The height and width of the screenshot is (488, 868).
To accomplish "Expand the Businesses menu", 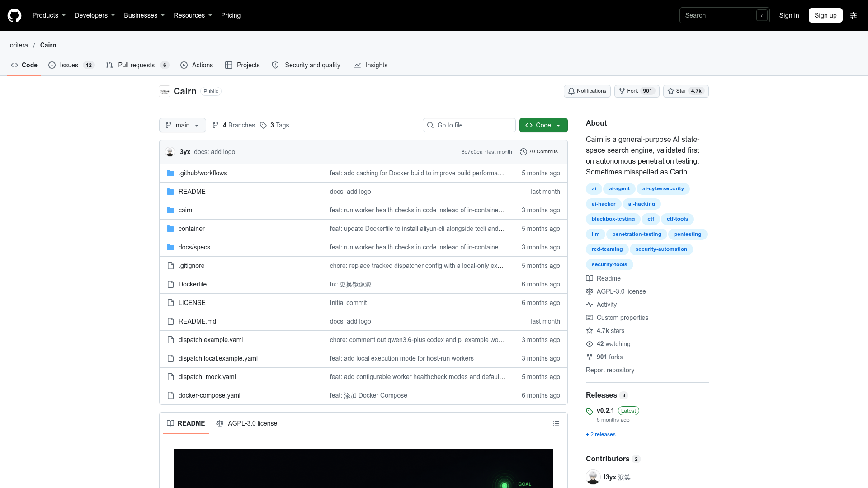I will (144, 15).
